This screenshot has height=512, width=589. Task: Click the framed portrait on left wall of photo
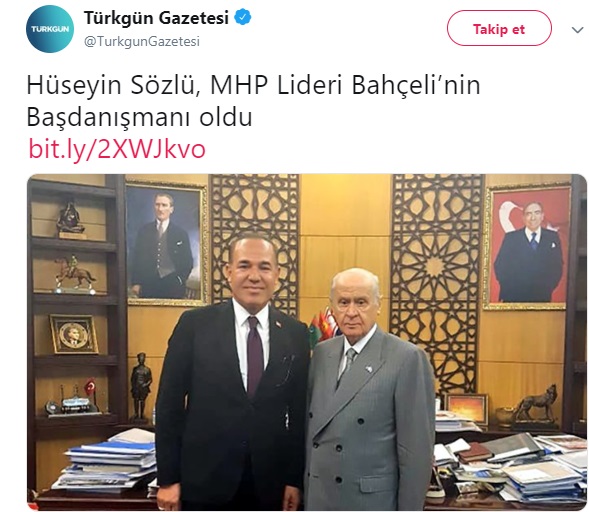point(166,243)
